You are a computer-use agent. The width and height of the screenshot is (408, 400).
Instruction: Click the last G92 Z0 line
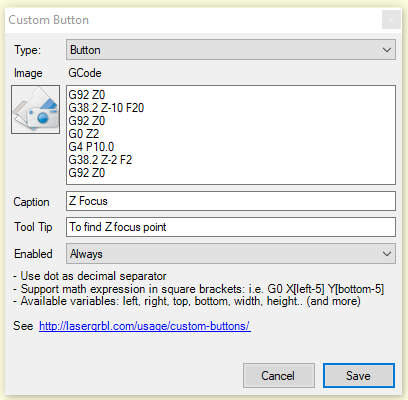(87, 173)
